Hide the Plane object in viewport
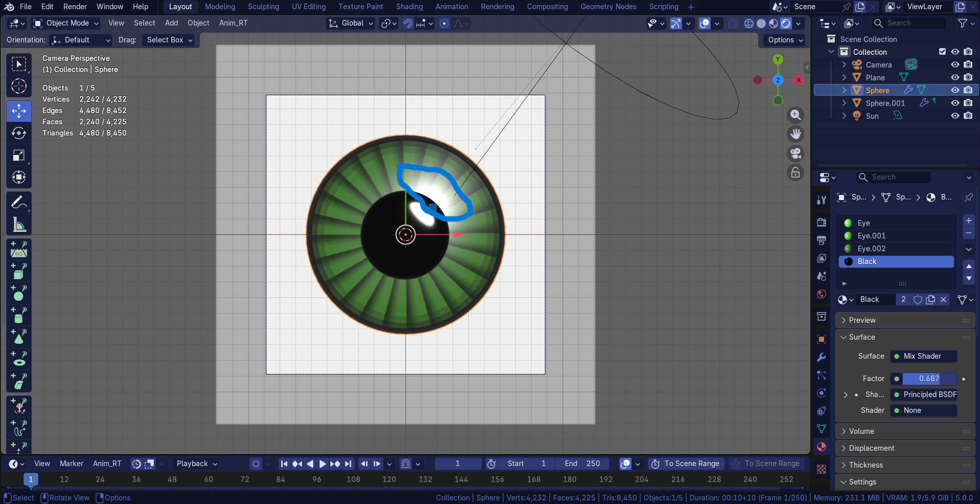 [x=955, y=77]
